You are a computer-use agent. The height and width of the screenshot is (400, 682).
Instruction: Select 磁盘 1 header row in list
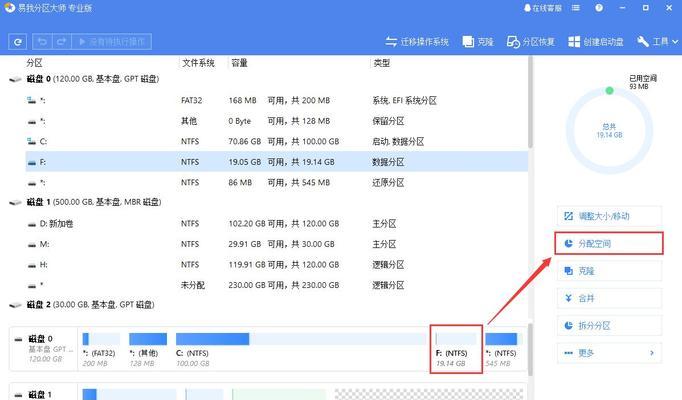coord(268,202)
